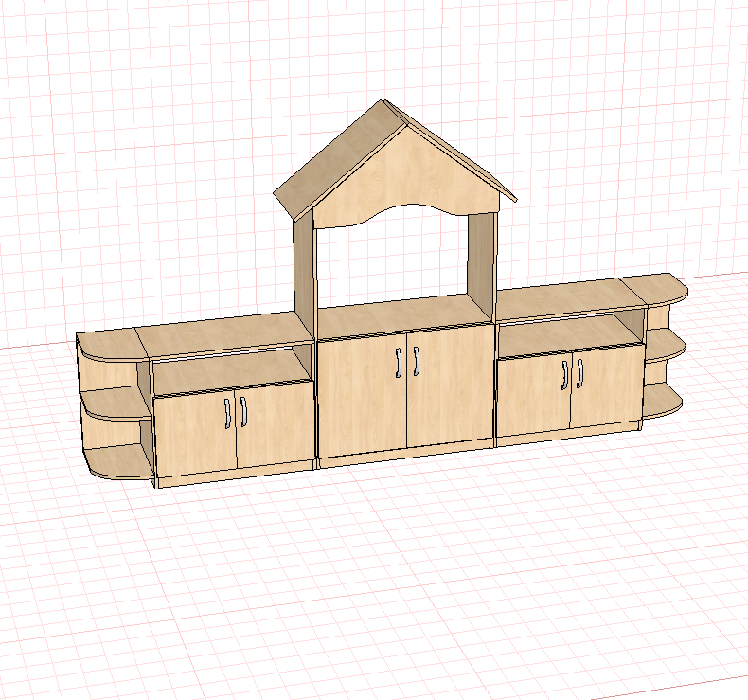Select the plinth under the central cabinet

coord(405,455)
